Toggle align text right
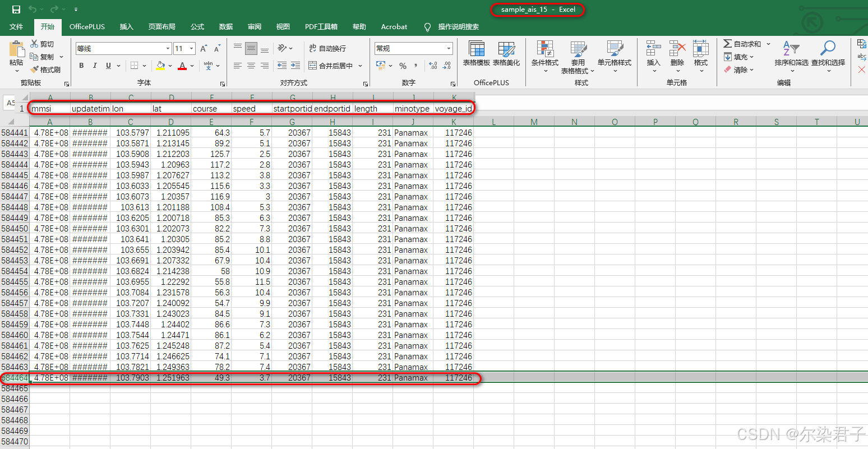Screen dimensions: 868x449 click(x=264, y=66)
